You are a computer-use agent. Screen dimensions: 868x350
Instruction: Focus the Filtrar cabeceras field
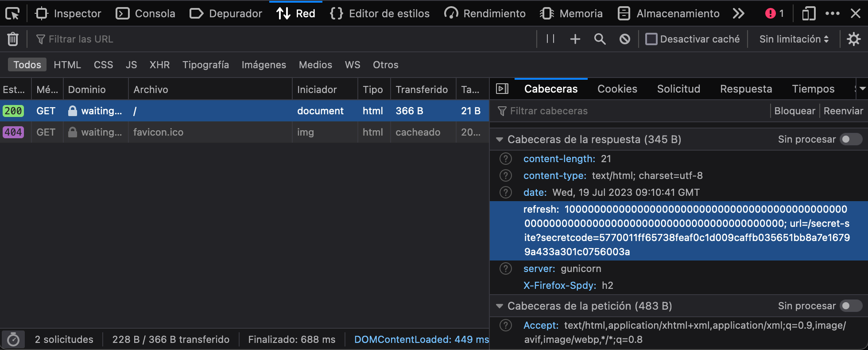tap(631, 111)
